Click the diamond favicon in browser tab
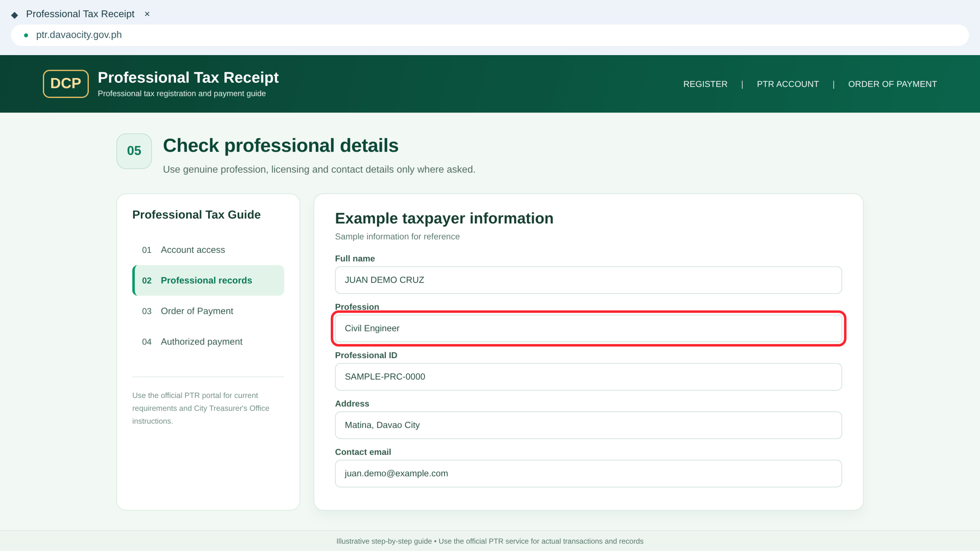 coord(15,15)
